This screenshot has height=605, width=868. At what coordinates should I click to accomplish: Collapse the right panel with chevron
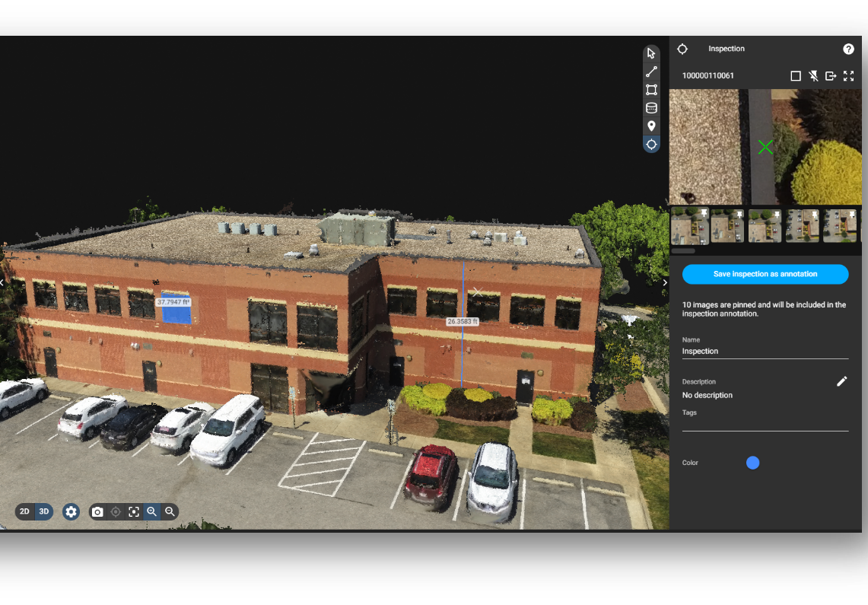[665, 283]
